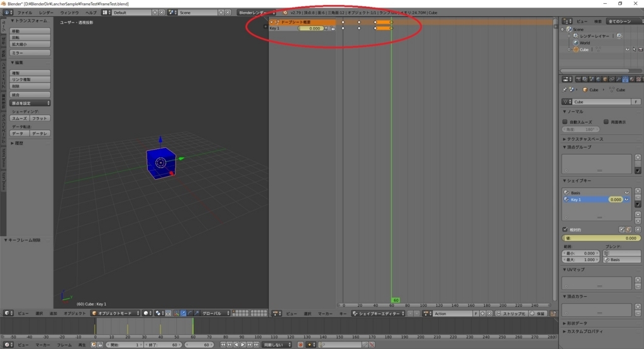Add a new UV map with plus

pos(638,280)
